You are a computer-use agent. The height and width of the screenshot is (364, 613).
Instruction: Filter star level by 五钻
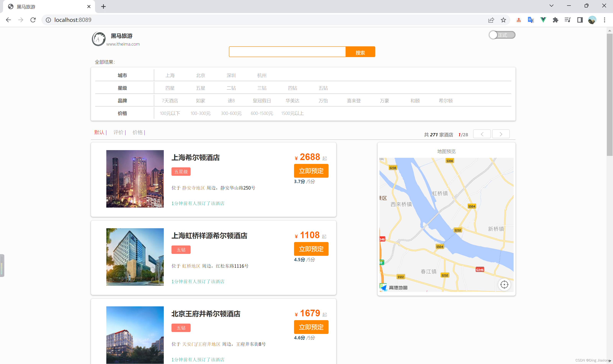click(323, 88)
